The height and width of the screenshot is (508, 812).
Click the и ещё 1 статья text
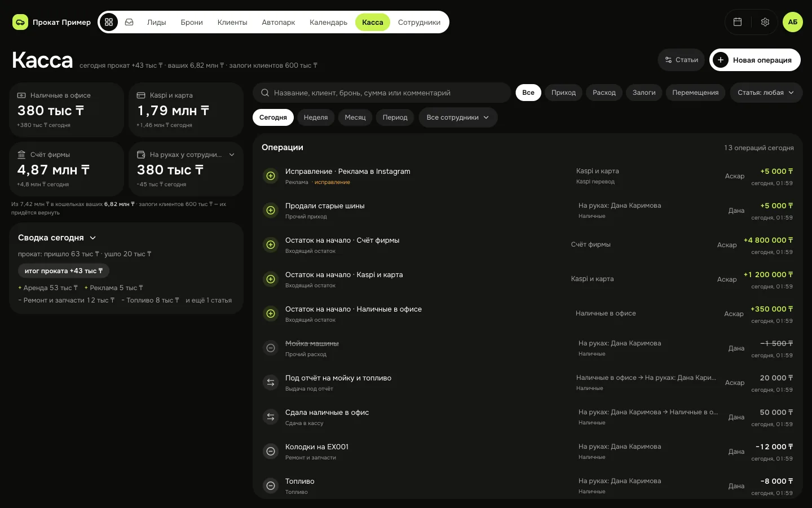tap(209, 300)
